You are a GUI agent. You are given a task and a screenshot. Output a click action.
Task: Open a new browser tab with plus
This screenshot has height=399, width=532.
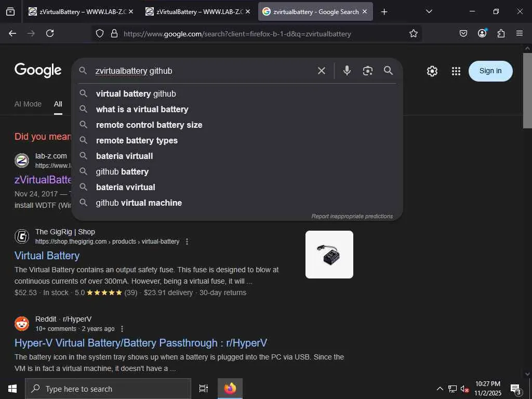(x=384, y=12)
